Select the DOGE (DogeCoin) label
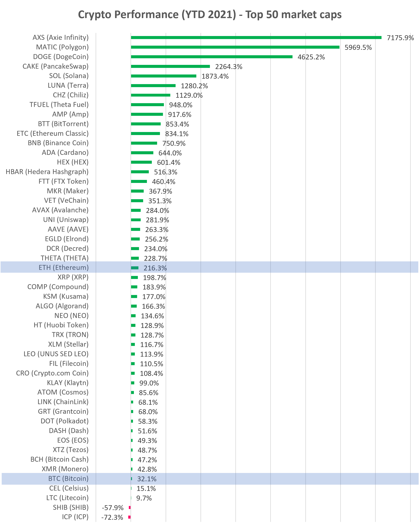420x532 pixels. pos(61,57)
